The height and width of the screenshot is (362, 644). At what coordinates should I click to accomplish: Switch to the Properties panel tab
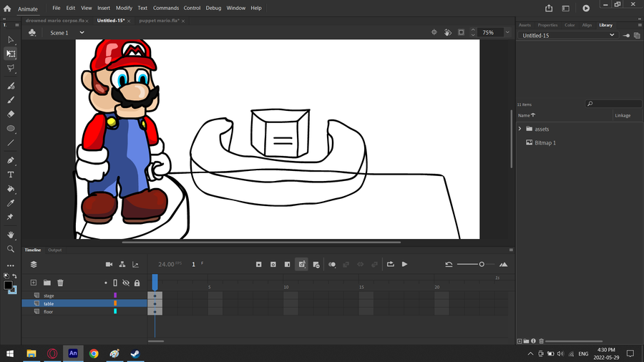pyautogui.click(x=547, y=25)
